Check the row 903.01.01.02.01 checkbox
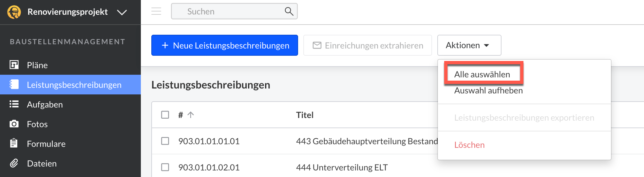The width and height of the screenshot is (644, 177). [165, 167]
